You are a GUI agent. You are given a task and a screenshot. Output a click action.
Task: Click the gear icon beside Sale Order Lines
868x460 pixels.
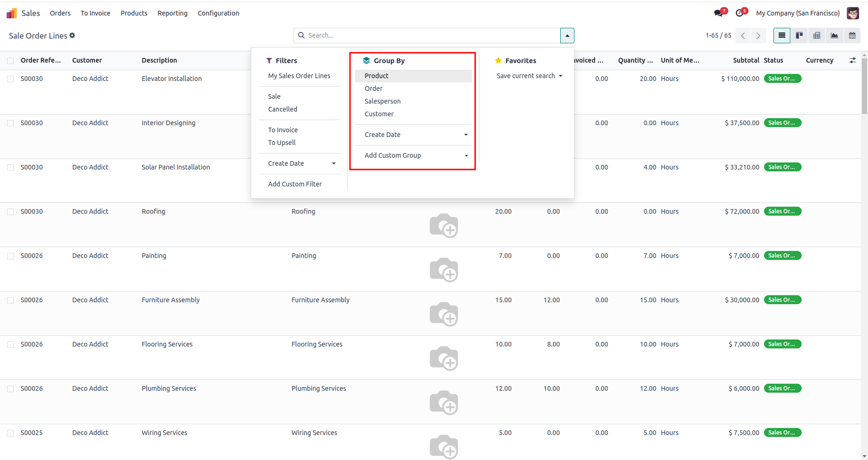pyautogui.click(x=72, y=35)
